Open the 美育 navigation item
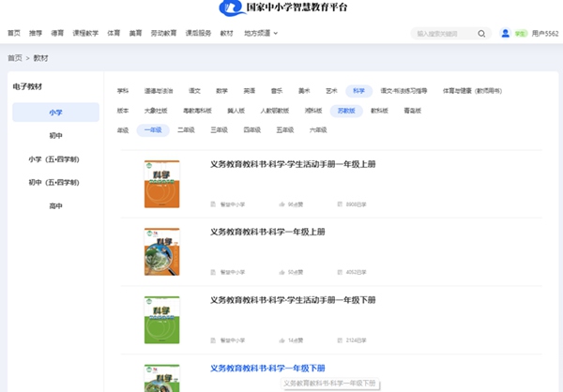 tap(135, 33)
